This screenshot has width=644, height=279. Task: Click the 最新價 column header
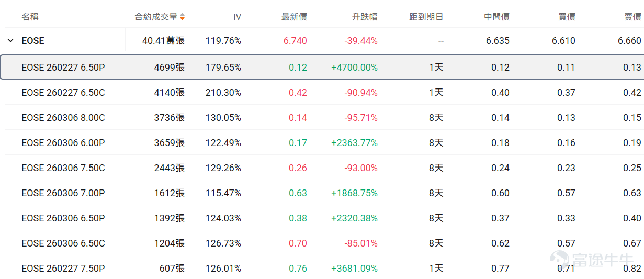[294, 17]
